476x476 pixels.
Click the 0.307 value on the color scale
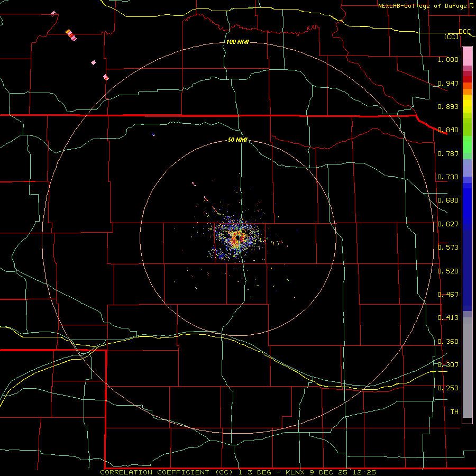coord(448,364)
